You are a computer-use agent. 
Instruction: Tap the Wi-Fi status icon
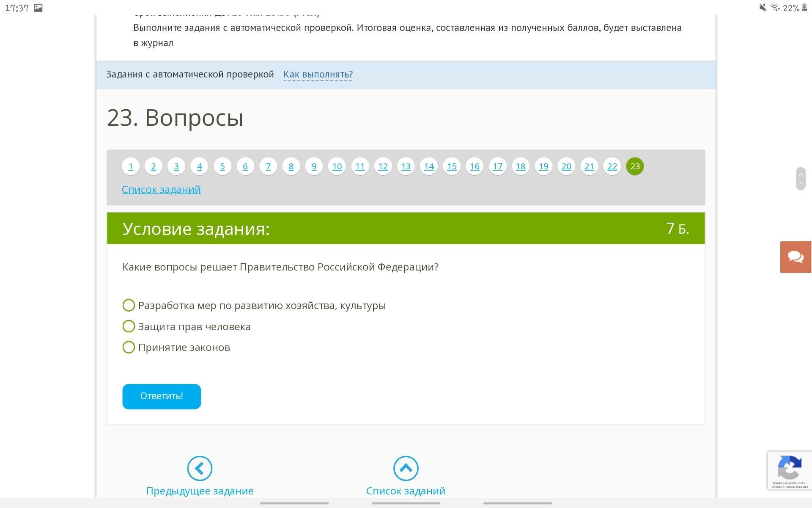tap(775, 8)
